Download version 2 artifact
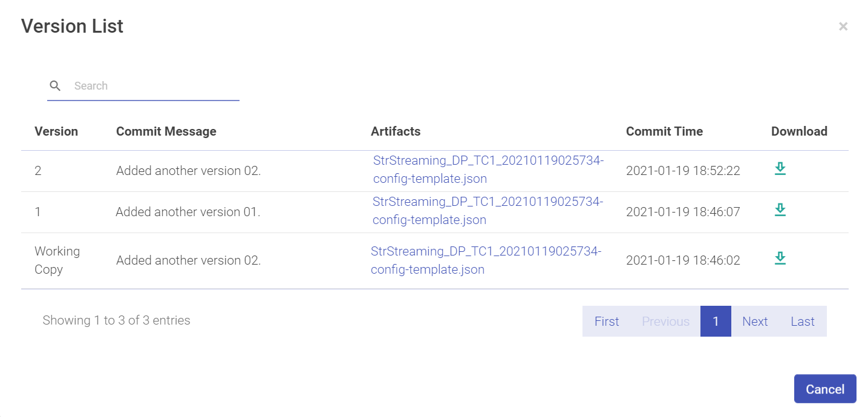This screenshot has width=868, height=419. (780, 169)
